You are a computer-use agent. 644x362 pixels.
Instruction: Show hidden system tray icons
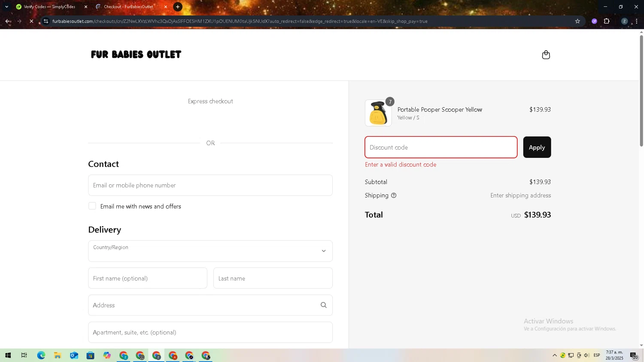click(555, 356)
